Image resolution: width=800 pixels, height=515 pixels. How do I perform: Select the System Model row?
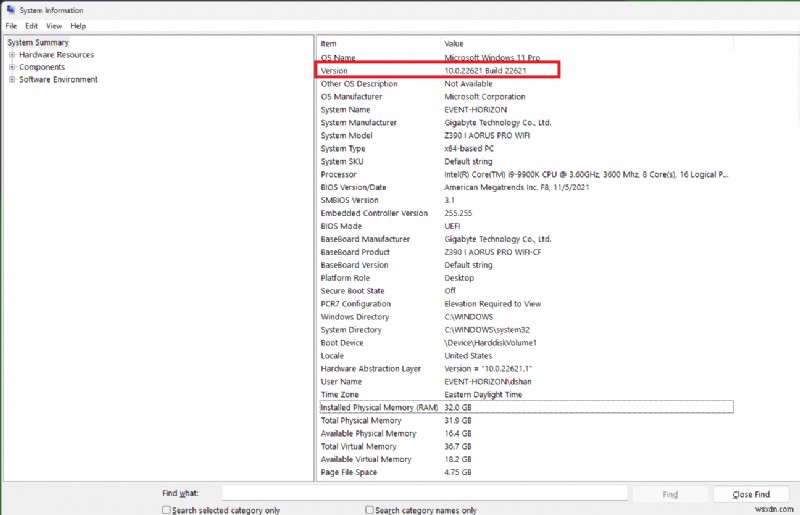tap(525, 135)
